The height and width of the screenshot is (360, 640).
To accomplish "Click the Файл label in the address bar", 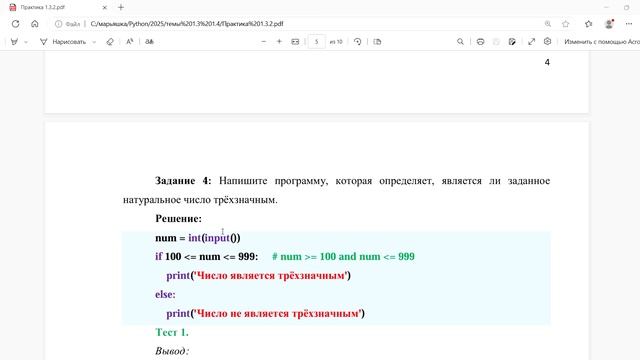I will (73, 24).
